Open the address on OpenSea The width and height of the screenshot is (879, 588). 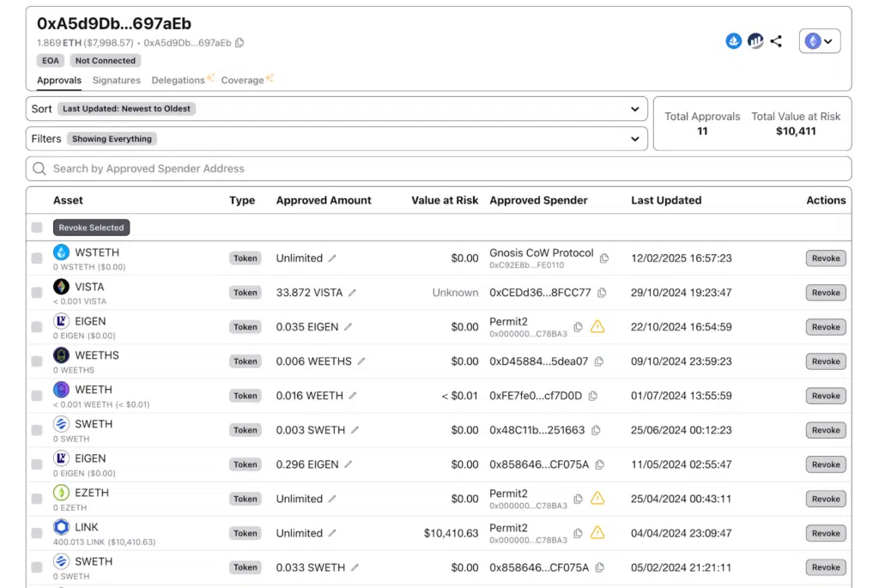pyautogui.click(x=734, y=40)
